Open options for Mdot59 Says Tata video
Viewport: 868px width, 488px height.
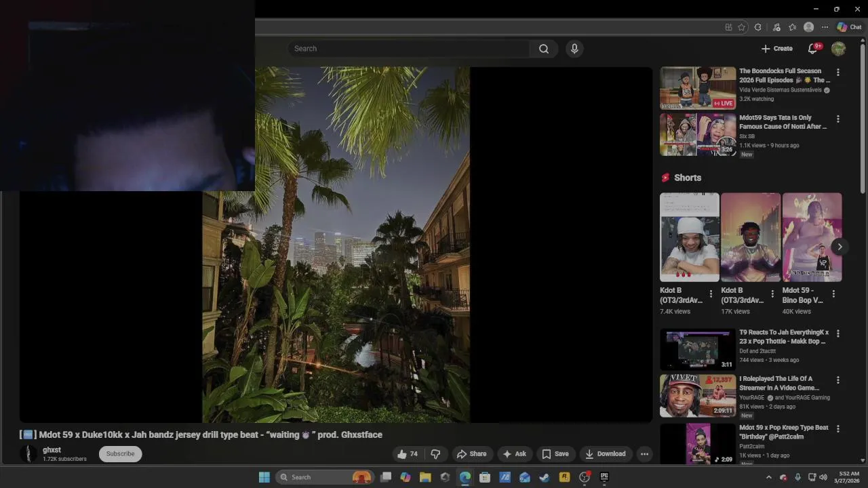pyautogui.click(x=838, y=119)
